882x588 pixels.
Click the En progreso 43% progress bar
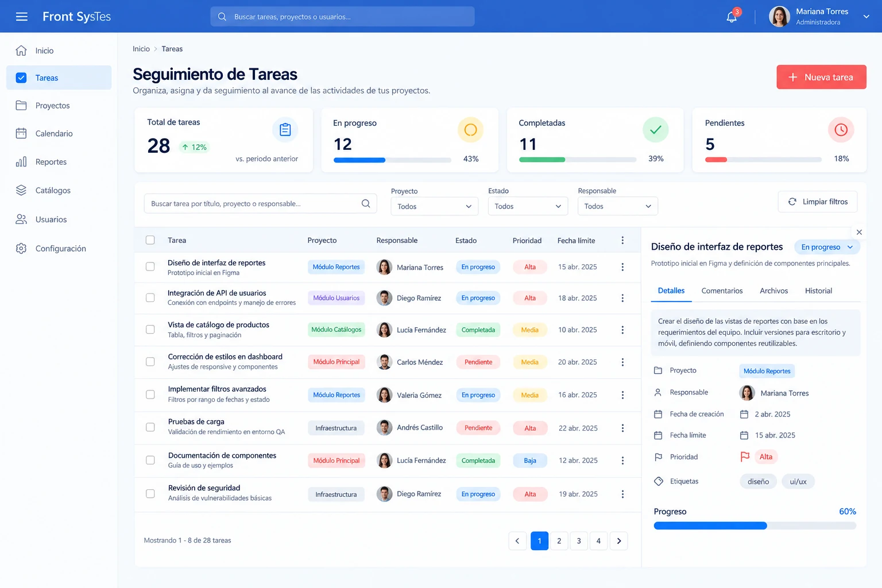(x=393, y=160)
